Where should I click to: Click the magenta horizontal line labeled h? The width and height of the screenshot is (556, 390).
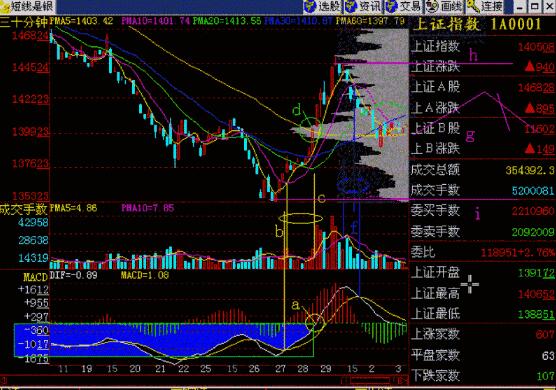(x=423, y=63)
